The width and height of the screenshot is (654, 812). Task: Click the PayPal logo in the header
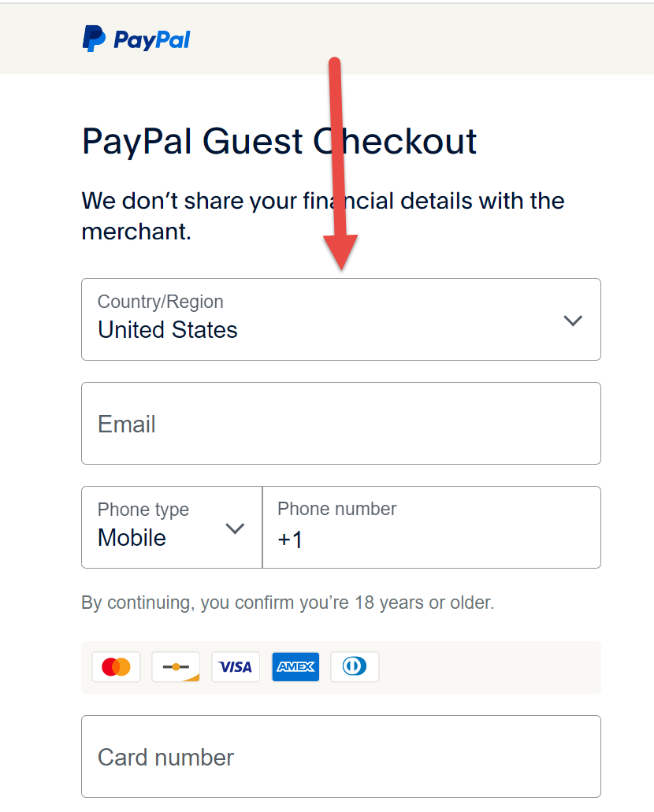(136, 39)
